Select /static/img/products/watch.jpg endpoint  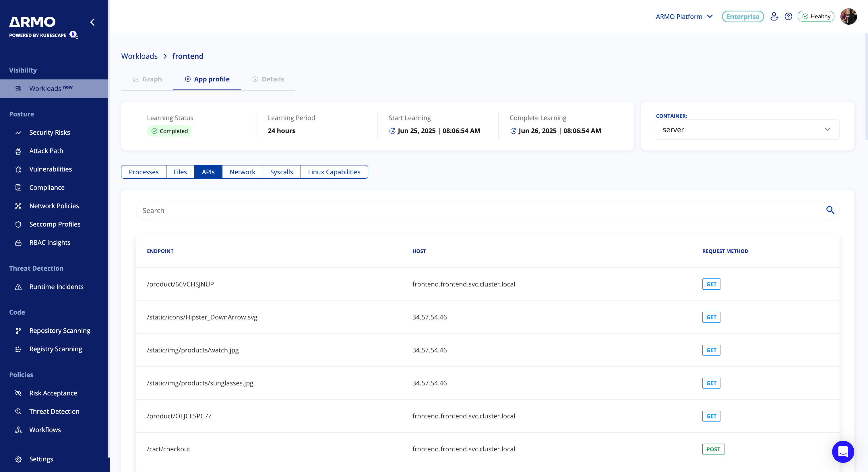click(x=193, y=350)
